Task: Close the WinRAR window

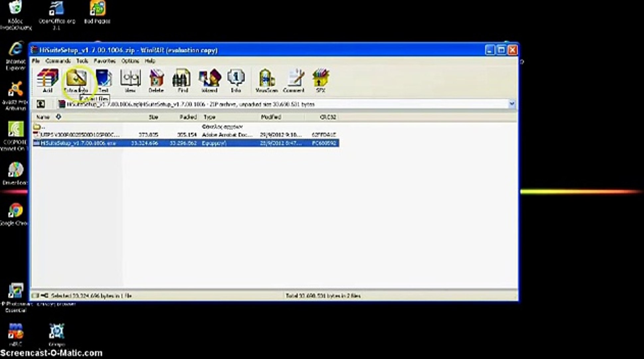Action: click(512, 50)
